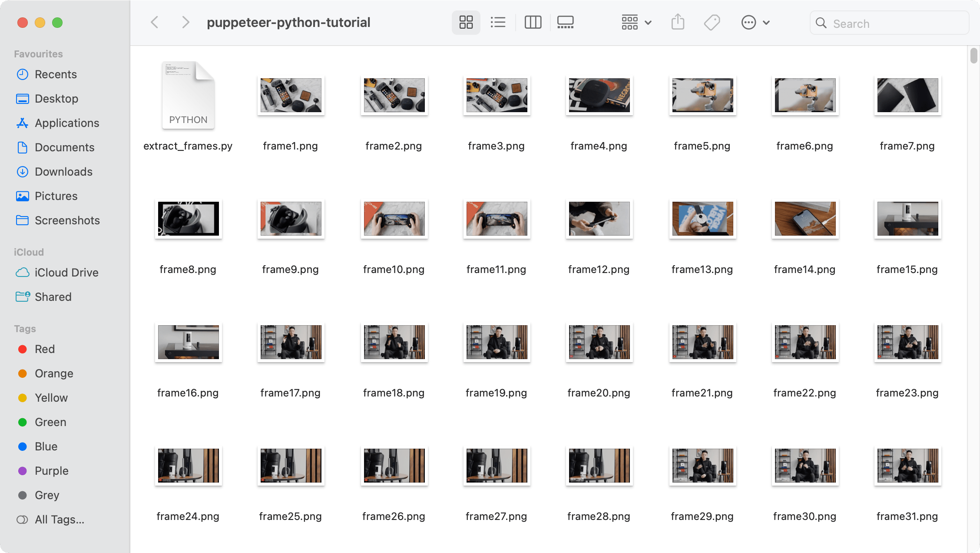This screenshot has width=980, height=553.
Task: Open the tag/label icon
Action: [x=712, y=22]
